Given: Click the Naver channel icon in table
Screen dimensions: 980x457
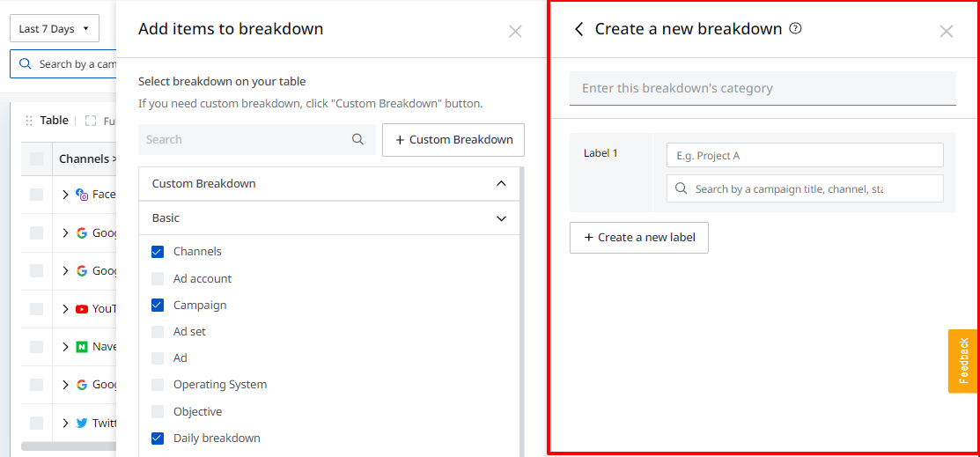Looking at the screenshot, I should point(81,347).
